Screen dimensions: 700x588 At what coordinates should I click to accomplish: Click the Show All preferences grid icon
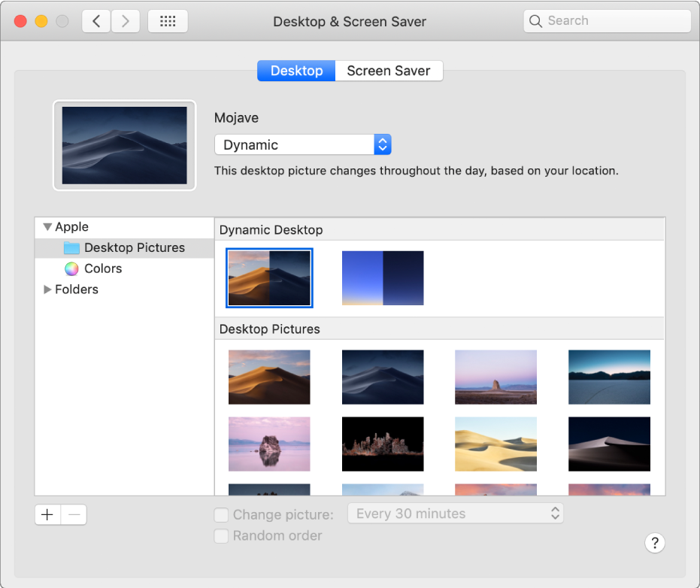tap(168, 21)
